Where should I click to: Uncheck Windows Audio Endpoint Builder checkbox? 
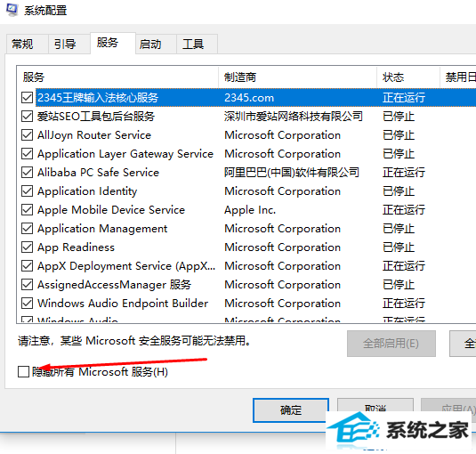27,303
